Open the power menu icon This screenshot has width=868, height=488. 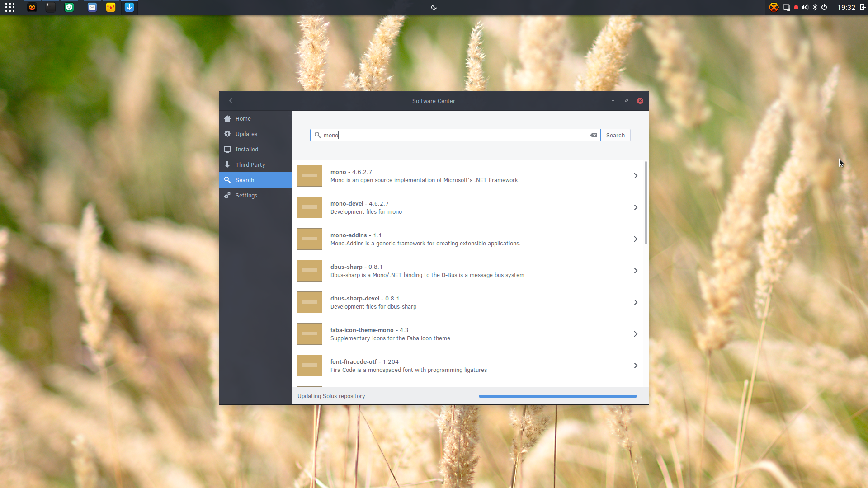824,7
